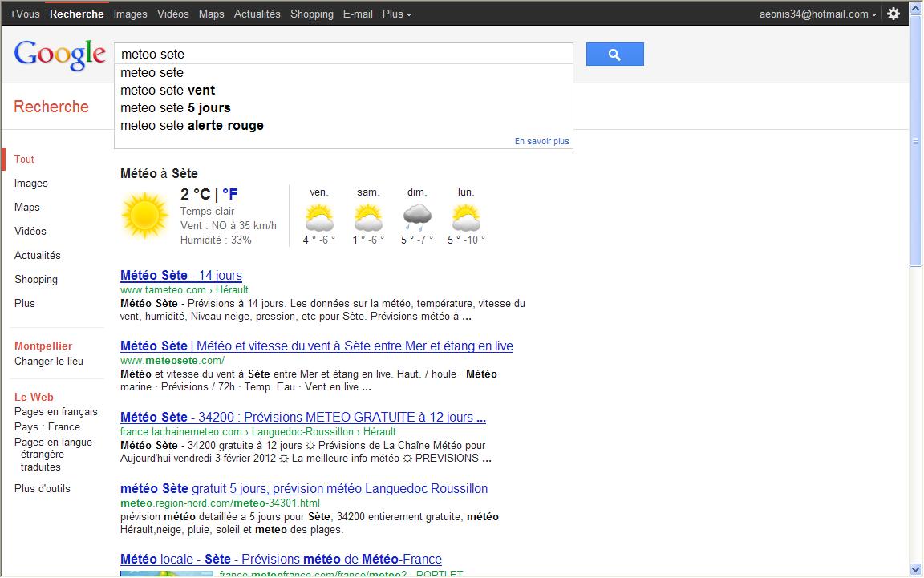Screen dimensions: 924x578
Task: Select Images filter in sidebar
Action: click(31, 184)
